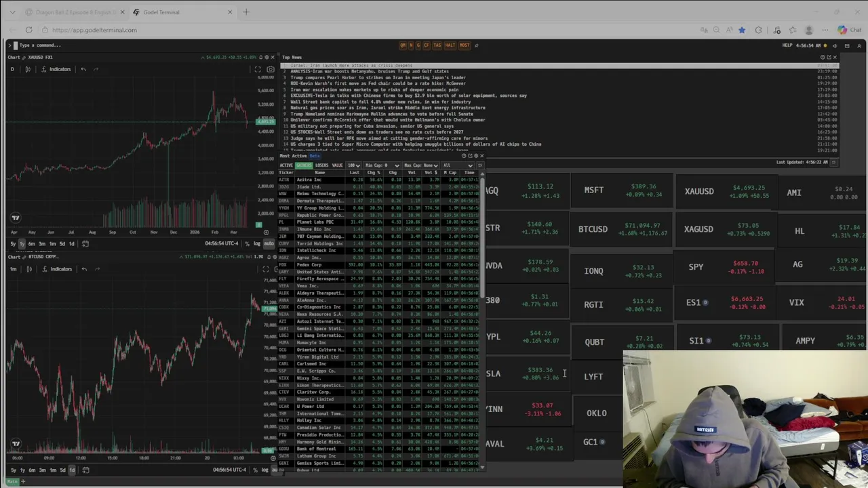The height and width of the screenshot is (488, 868).
Task: Open chart type selector in XAUUSD chart
Action: [28, 69]
